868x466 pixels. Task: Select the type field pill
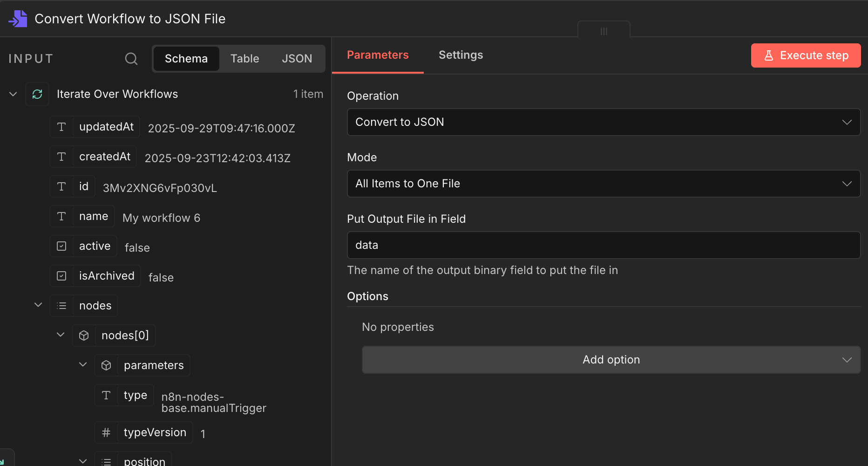[124, 395]
